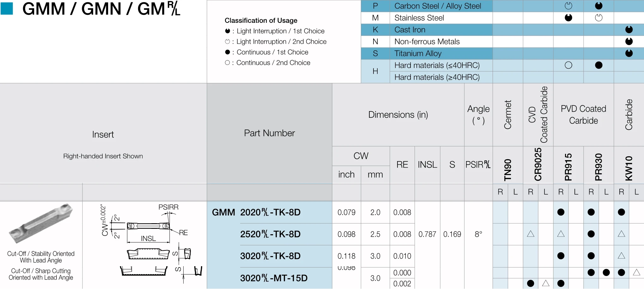
Task: Click the 0.079 inch CW value
Action: coord(346,212)
